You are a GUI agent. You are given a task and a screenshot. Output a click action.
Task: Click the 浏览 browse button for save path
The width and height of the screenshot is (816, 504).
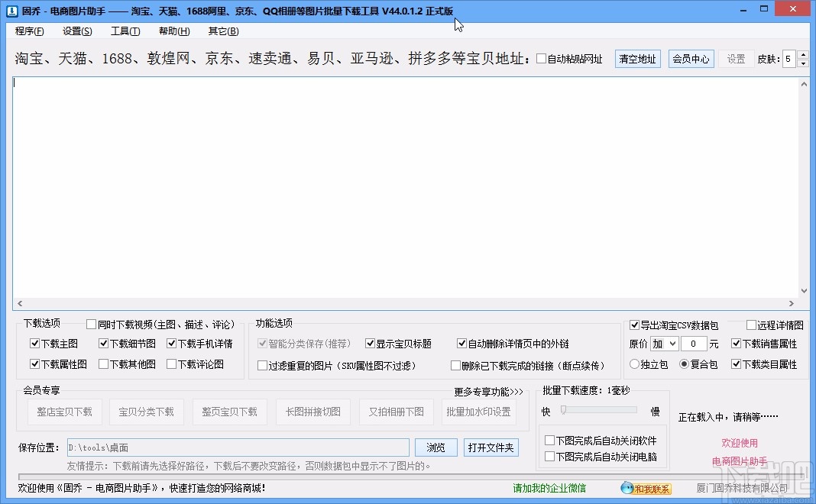[x=436, y=447]
